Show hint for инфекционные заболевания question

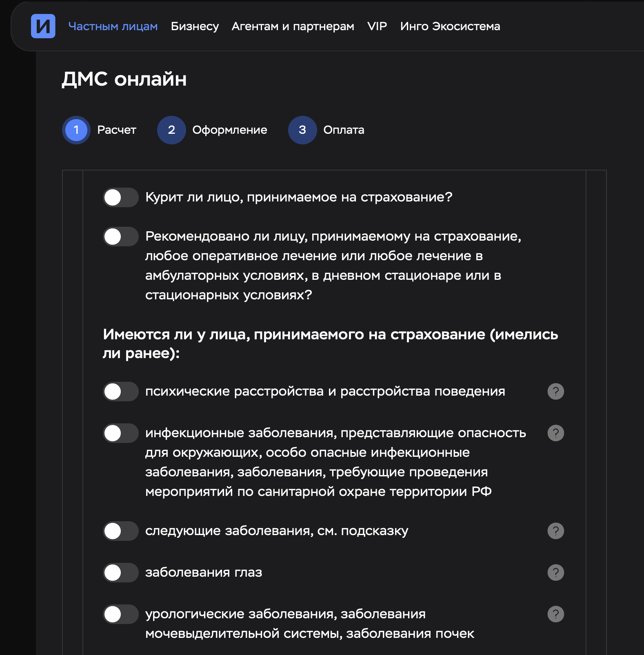555,433
